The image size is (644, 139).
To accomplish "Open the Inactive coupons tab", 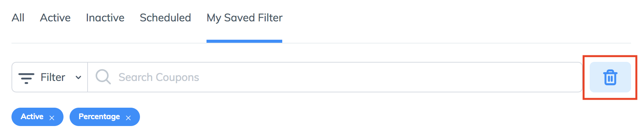I will click(105, 18).
